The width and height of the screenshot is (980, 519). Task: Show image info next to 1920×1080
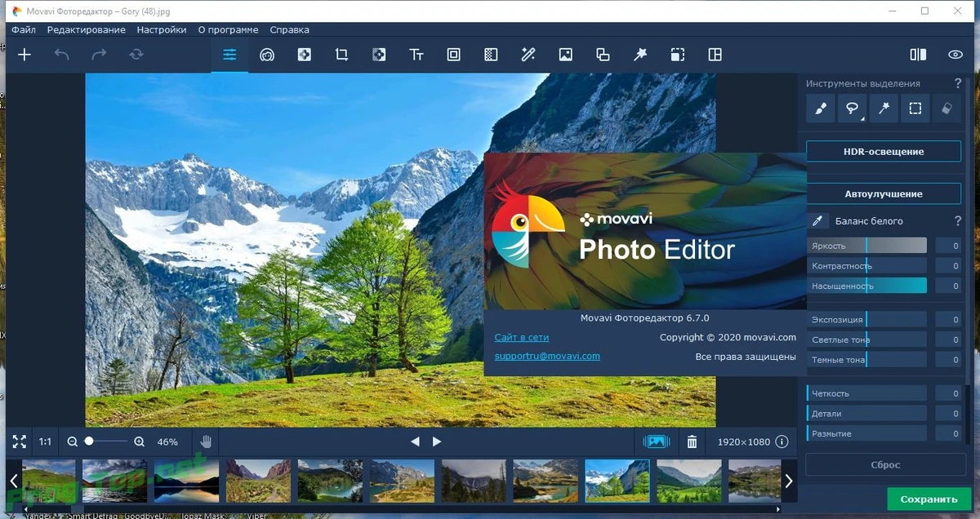click(x=782, y=441)
